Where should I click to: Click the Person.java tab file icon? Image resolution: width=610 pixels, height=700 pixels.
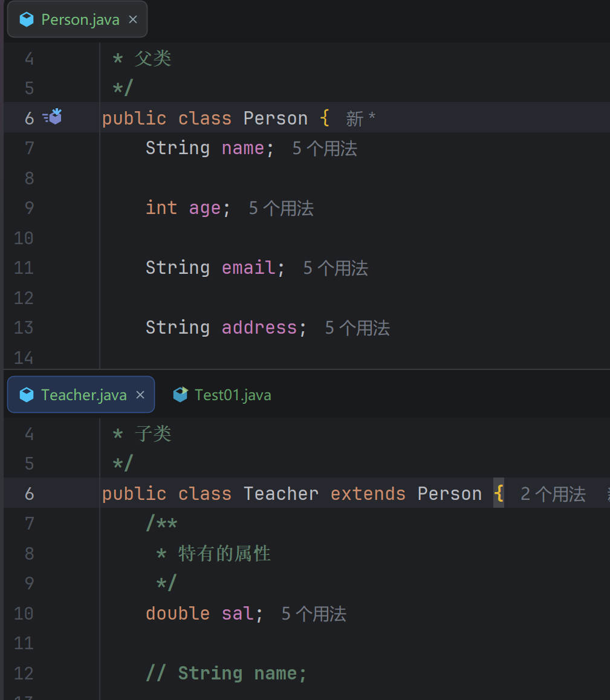click(27, 20)
